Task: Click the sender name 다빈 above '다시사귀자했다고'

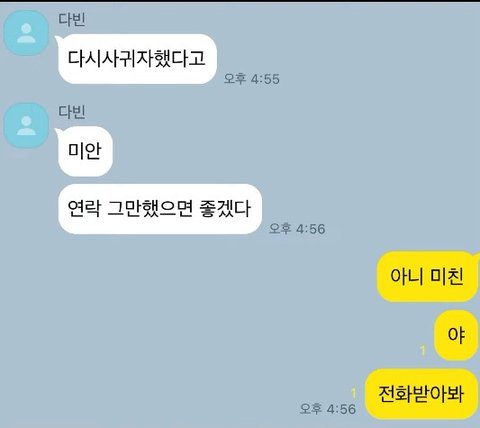Action: point(72,19)
